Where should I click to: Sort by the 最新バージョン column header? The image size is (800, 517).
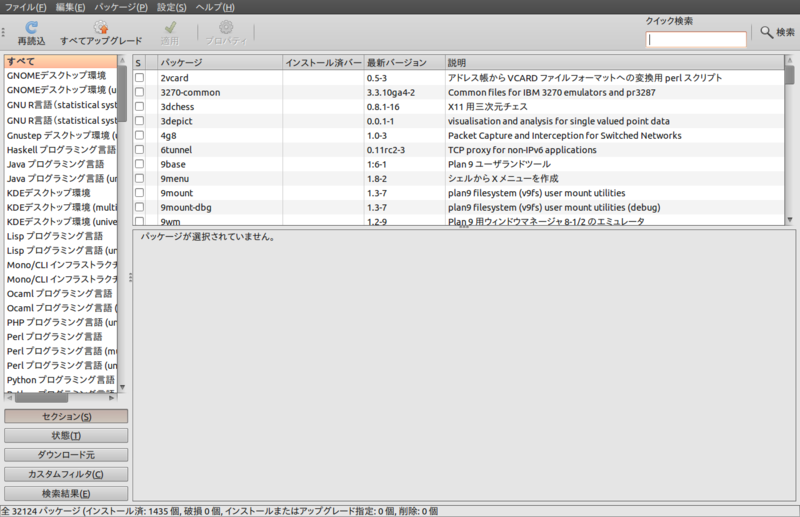coord(405,63)
